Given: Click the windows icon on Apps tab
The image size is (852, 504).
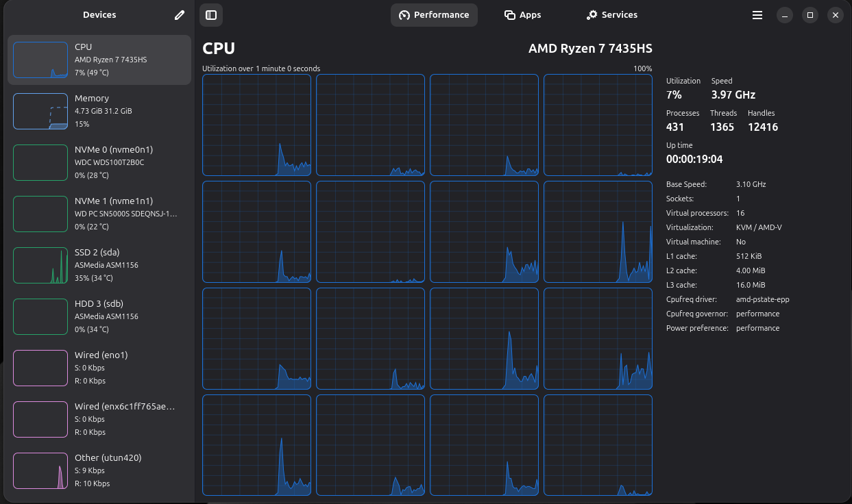Looking at the screenshot, I should pyautogui.click(x=509, y=15).
